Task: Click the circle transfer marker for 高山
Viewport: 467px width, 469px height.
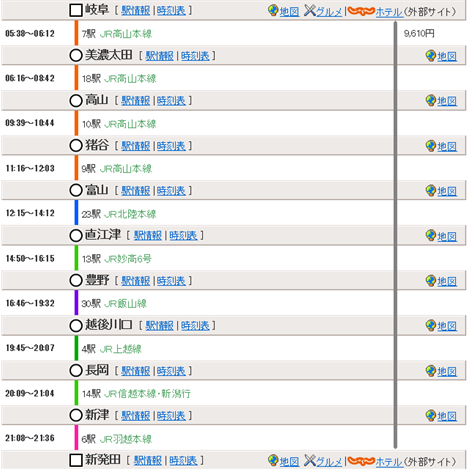Action: tap(76, 101)
